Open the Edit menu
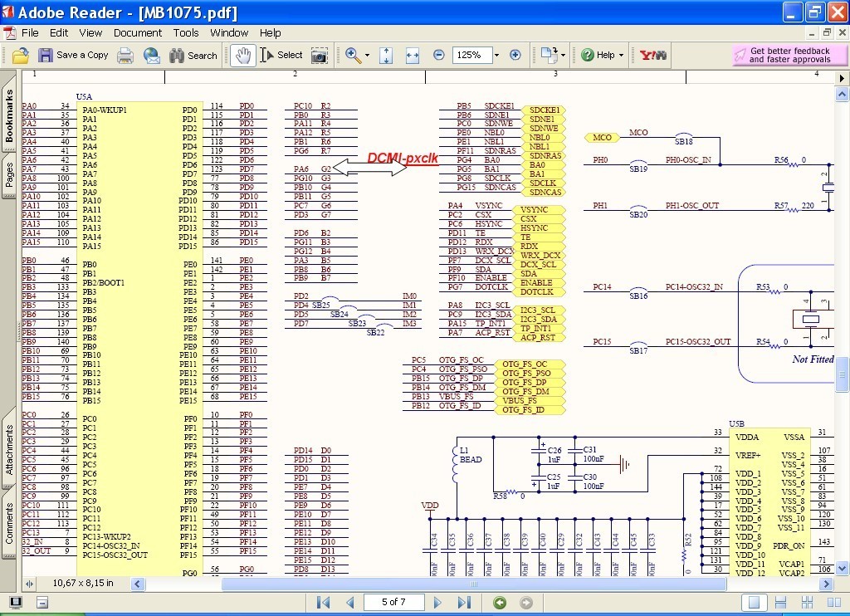850x616 pixels. click(x=59, y=33)
